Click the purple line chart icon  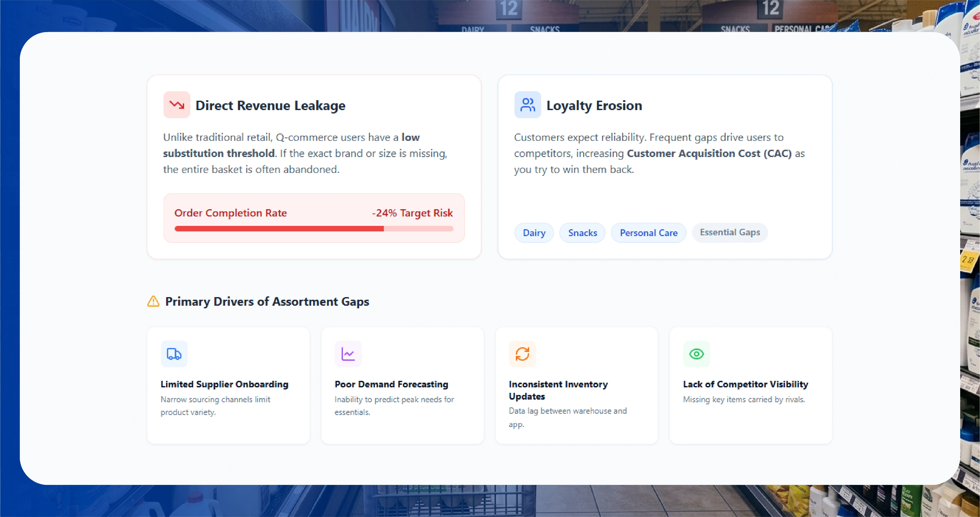click(x=348, y=354)
